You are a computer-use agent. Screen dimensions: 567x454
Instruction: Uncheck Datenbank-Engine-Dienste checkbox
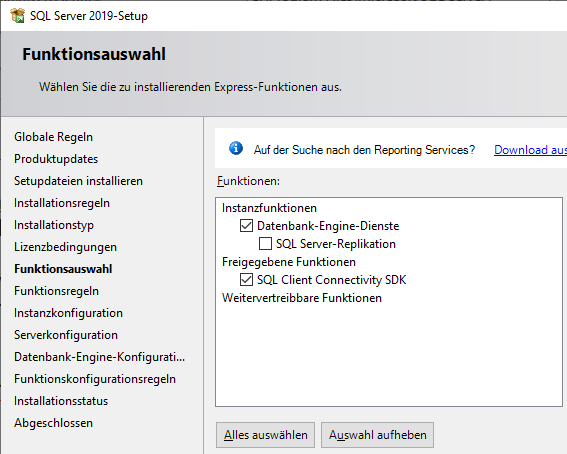click(x=246, y=226)
